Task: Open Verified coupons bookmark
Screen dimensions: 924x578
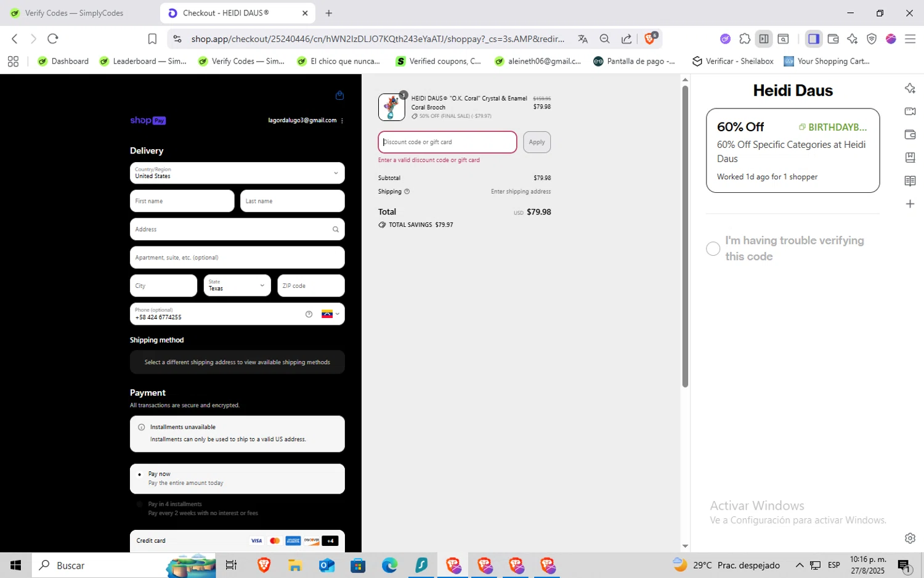Action: point(438,61)
